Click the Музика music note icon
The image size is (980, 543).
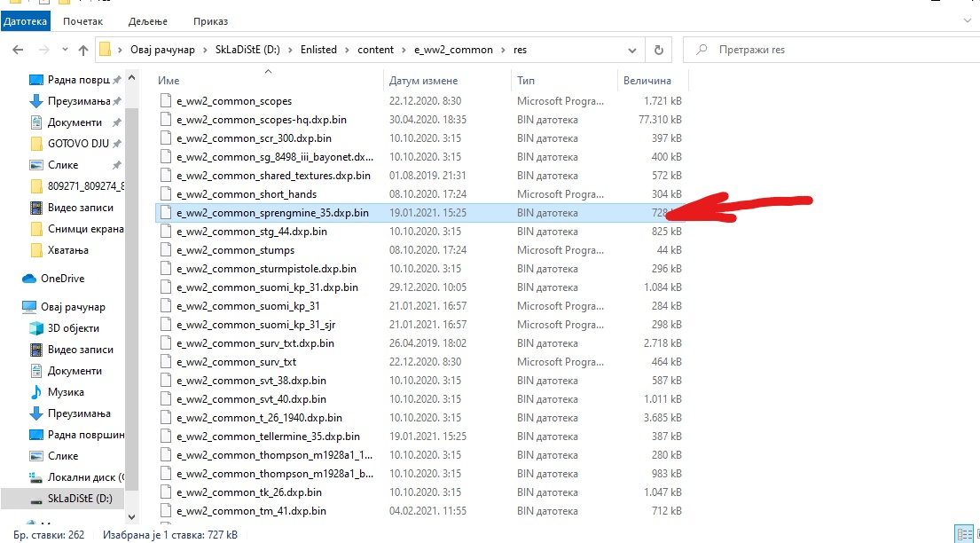tap(36, 392)
